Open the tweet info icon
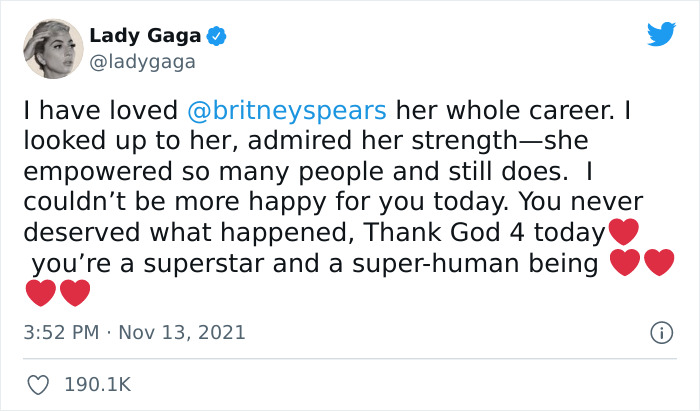This screenshot has height=411, width=700. point(660,332)
